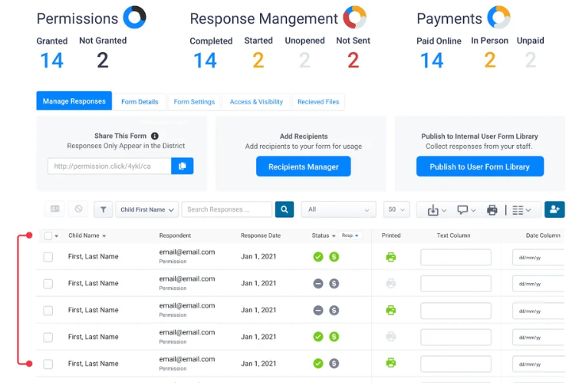569x392 pixels.
Task: Toggle the select-all checkbox in the table header
Action: click(x=48, y=236)
